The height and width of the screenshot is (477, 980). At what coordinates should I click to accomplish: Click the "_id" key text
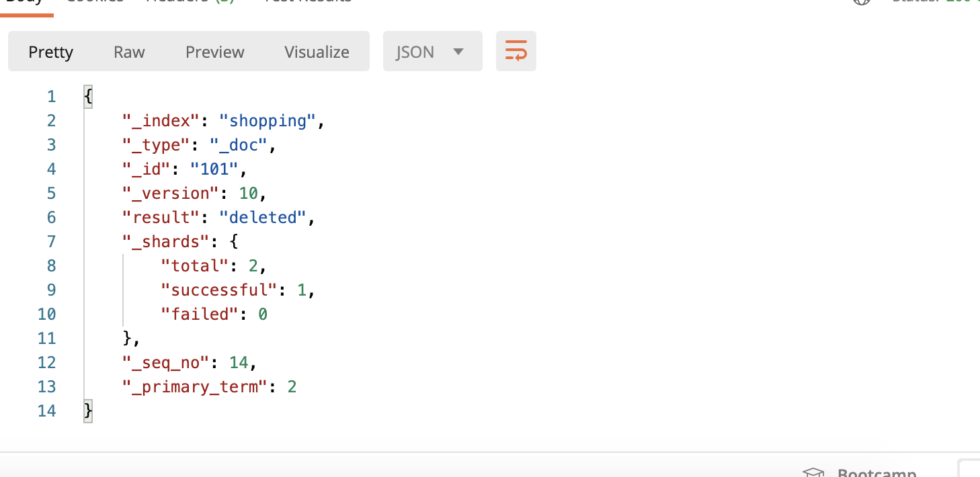click(147, 169)
